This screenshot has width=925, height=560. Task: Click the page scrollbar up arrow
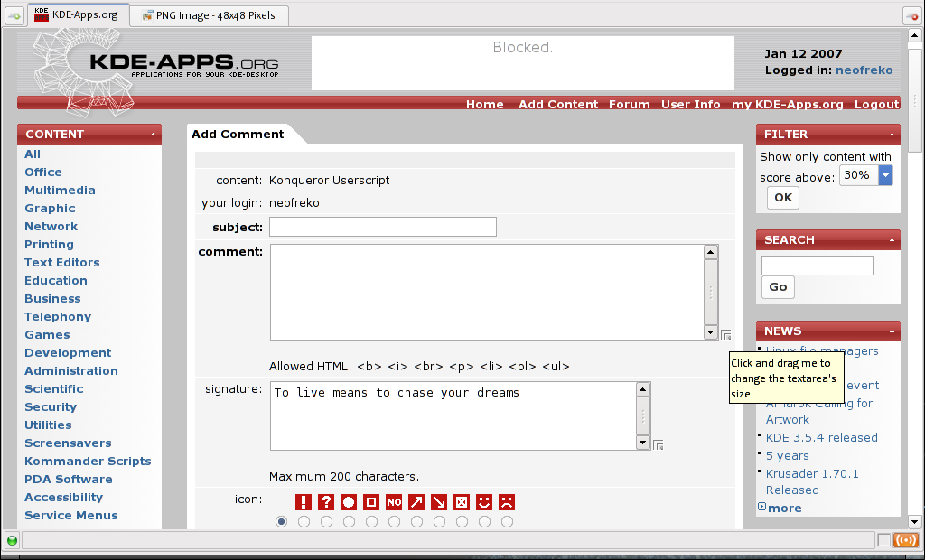pos(914,35)
